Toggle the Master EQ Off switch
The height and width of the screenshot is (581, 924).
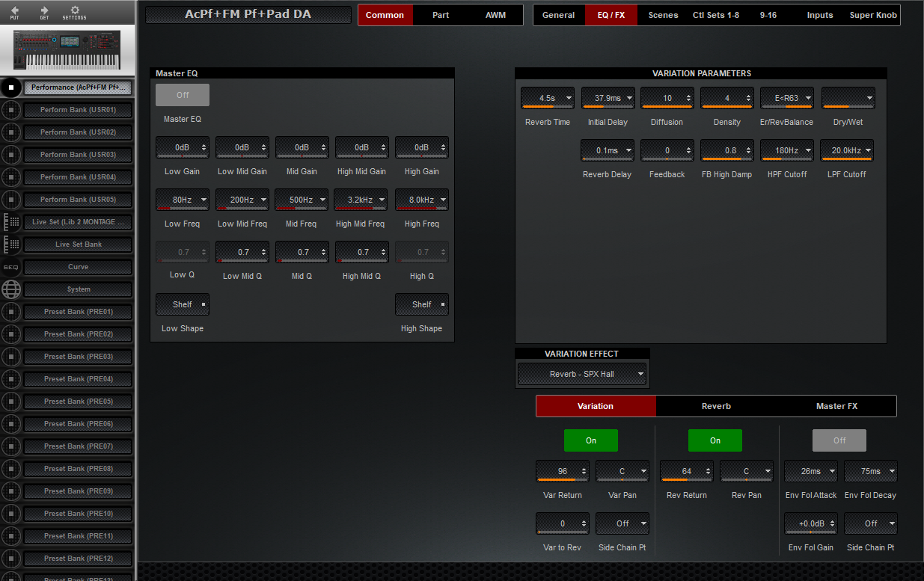pyautogui.click(x=183, y=95)
